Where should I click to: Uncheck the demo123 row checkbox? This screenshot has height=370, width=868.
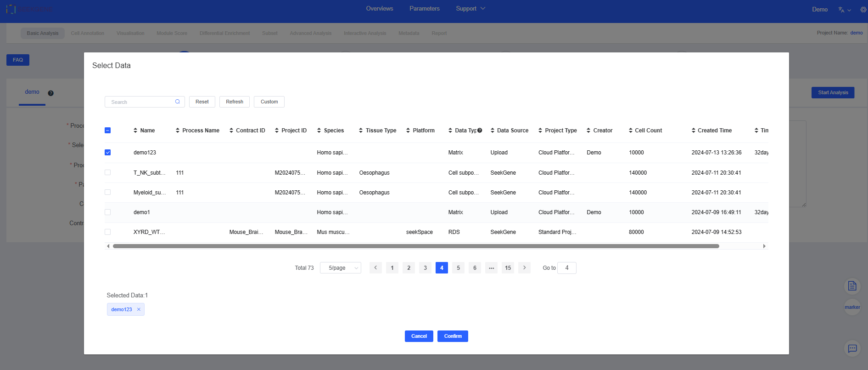tap(108, 153)
